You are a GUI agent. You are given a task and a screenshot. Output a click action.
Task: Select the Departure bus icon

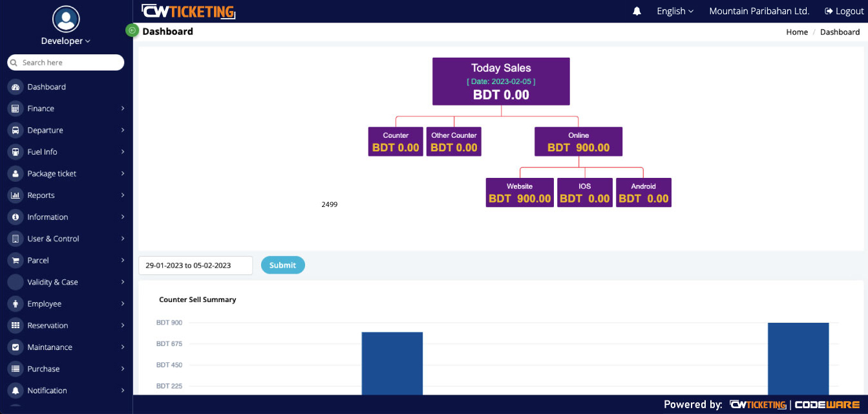pyautogui.click(x=14, y=130)
